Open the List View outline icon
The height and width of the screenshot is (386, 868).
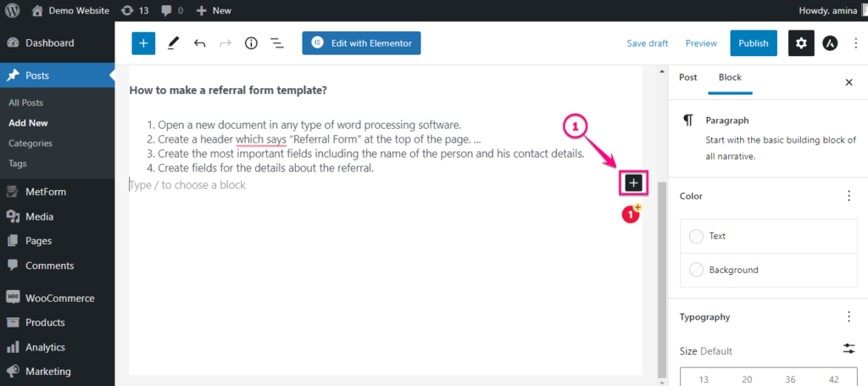[277, 43]
